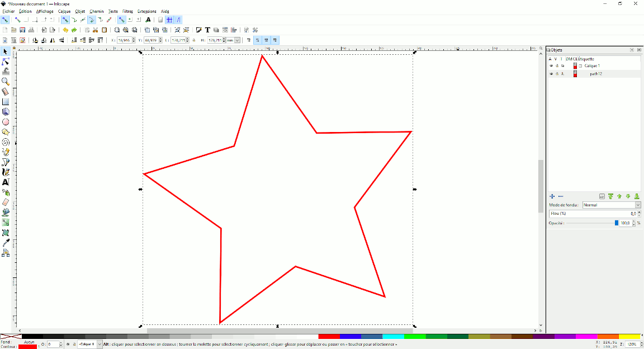Image resolution: width=644 pixels, height=349 pixels.
Task: Click the Save document icon
Action: (22, 30)
